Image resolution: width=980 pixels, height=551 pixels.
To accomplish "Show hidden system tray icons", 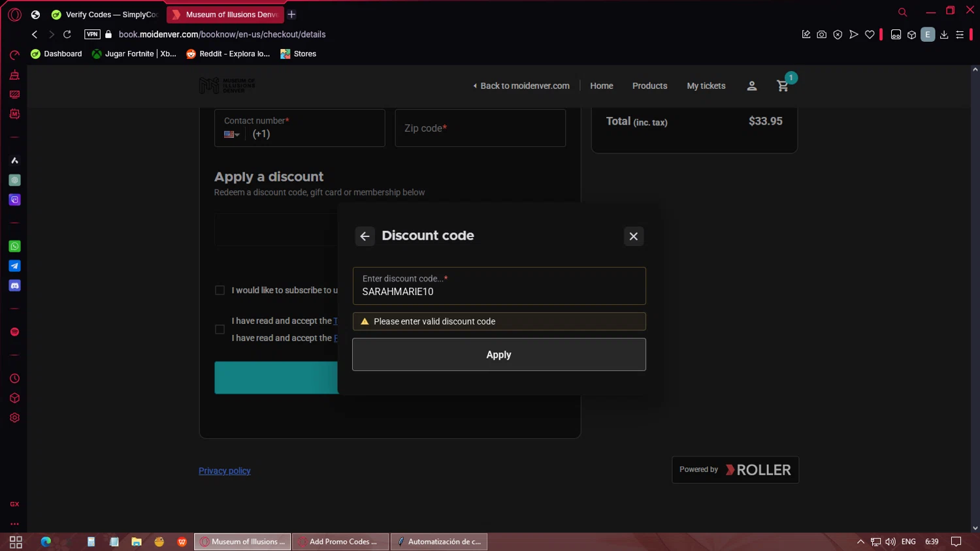I will (860, 542).
